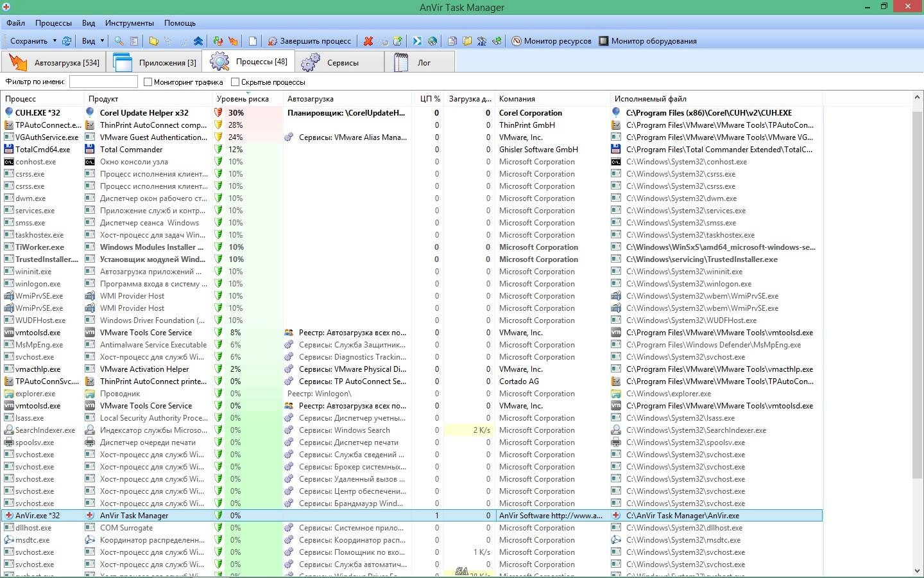This screenshot has width=924, height=578.
Task: Open the Файл menu
Action: (16, 22)
